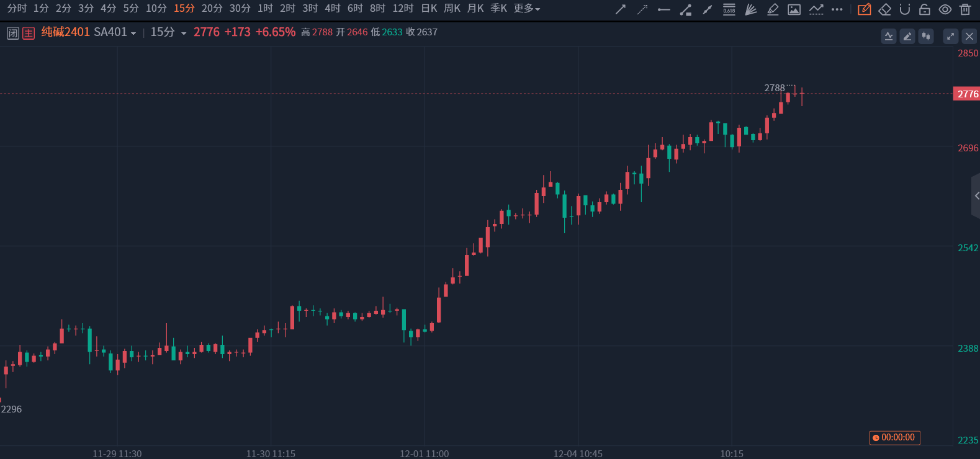Click the pencil edit button in chart header

(x=907, y=37)
